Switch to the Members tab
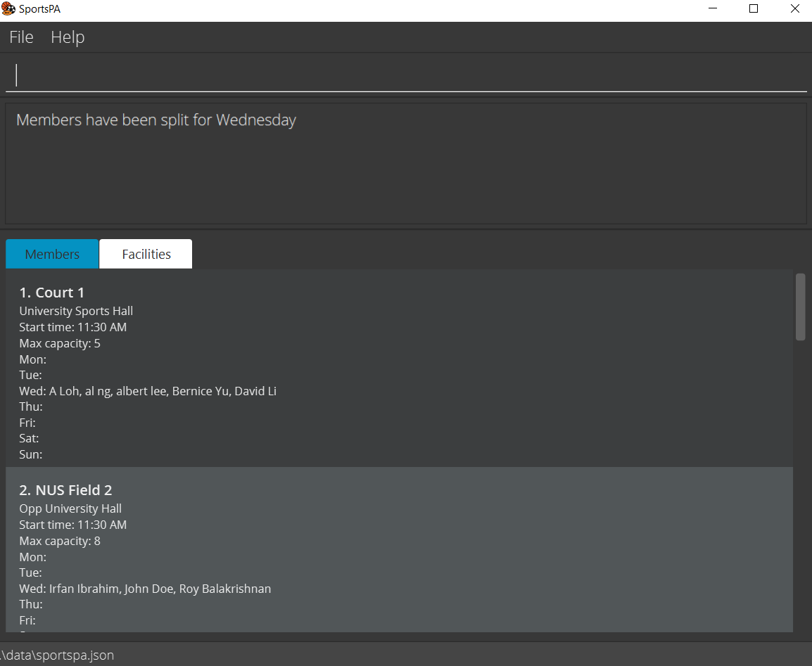 tap(52, 254)
